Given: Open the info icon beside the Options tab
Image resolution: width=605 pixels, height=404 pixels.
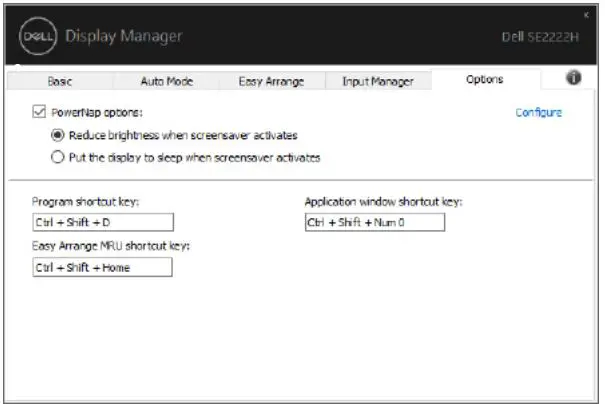Looking at the screenshot, I should click(x=573, y=78).
